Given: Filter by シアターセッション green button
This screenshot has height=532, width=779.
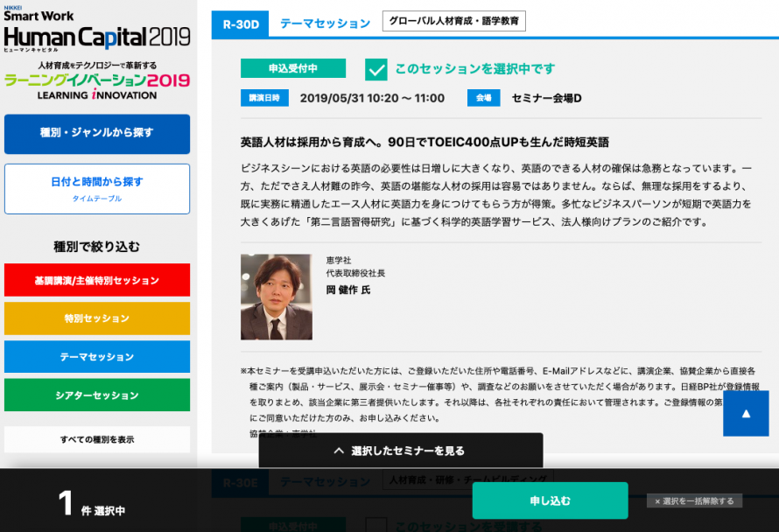Looking at the screenshot, I should 97,395.
